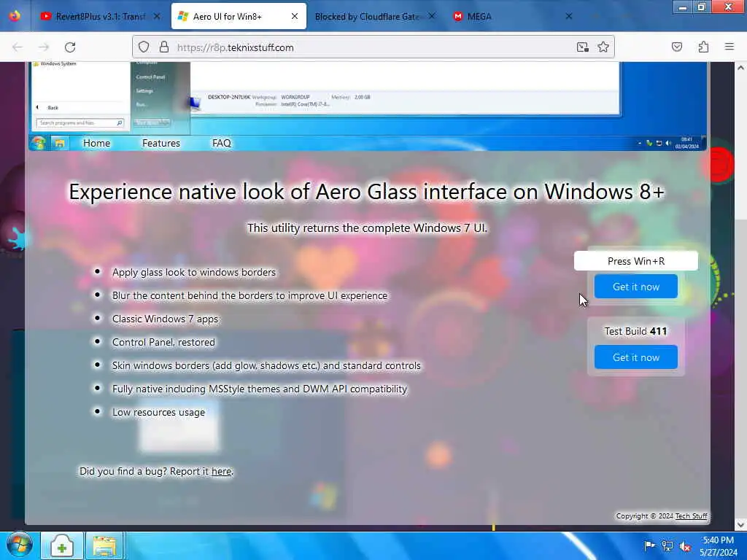Click 'Low resources usage' bullet

158,413
